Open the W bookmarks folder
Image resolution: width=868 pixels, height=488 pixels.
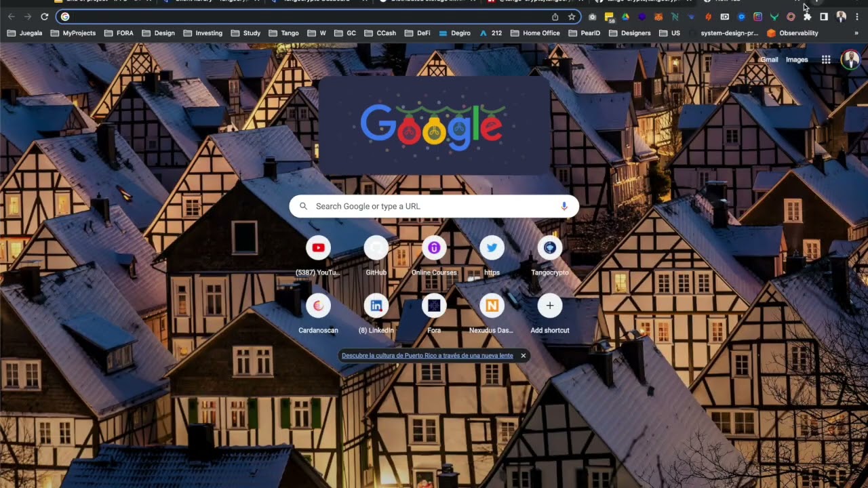[x=317, y=33]
